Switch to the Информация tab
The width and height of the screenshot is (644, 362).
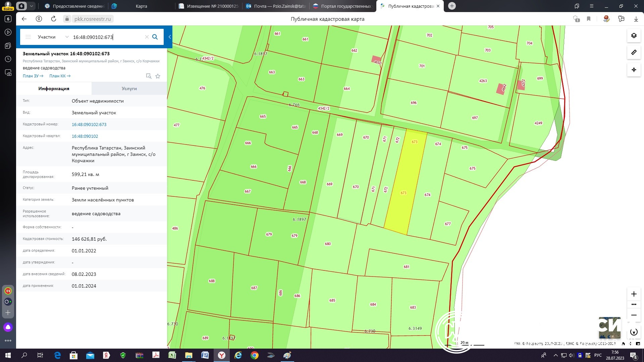coord(54,88)
